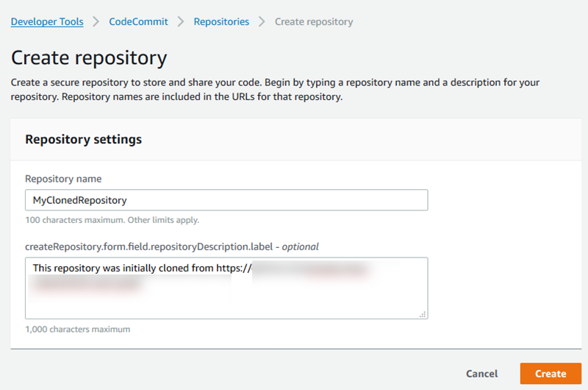The height and width of the screenshot is (390, 588).
Task: Click chevron after Developer Tools breadcrumb
Action: coord(97,22)
